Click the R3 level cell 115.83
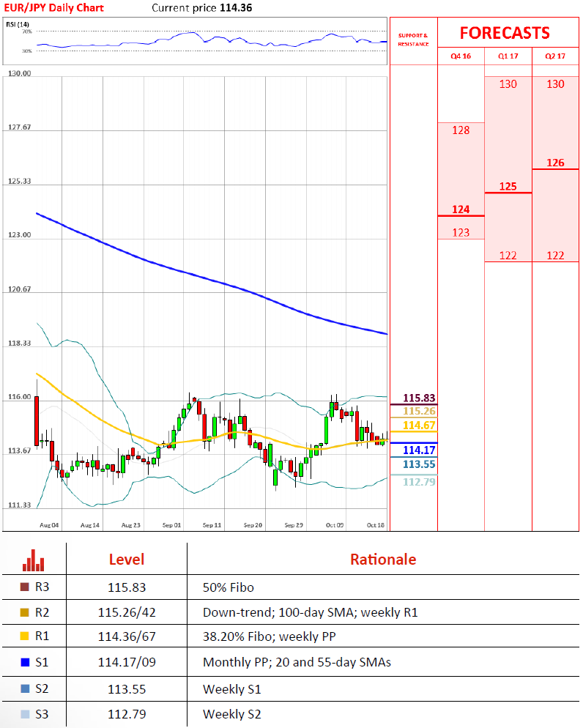 (127, 588)
